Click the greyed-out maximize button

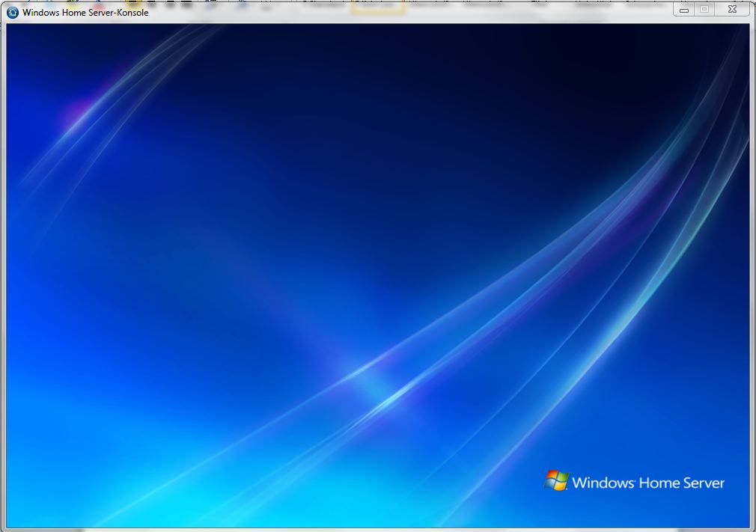704,10
